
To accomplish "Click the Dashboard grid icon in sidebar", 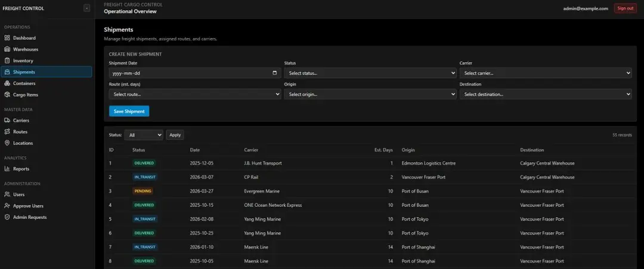I will (x=7, y=38).
